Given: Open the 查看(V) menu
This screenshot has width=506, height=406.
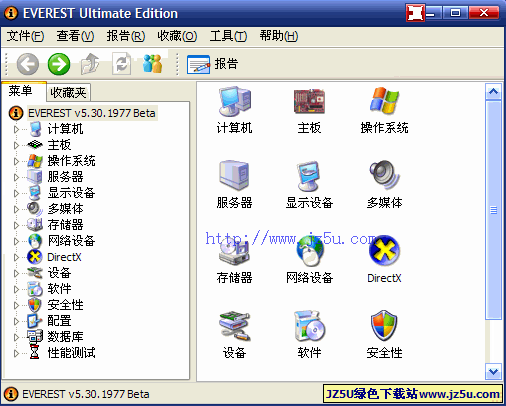Looking at the screenshot, I should pyautogui.click(x=75, y=36).
